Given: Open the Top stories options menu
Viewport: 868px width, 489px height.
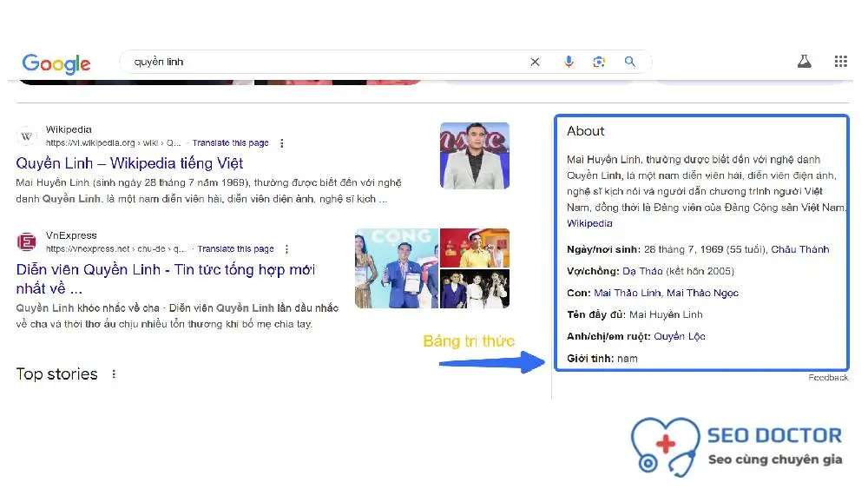Looking at the screenshot, I should pyautogui.click(x=114, y=374).
